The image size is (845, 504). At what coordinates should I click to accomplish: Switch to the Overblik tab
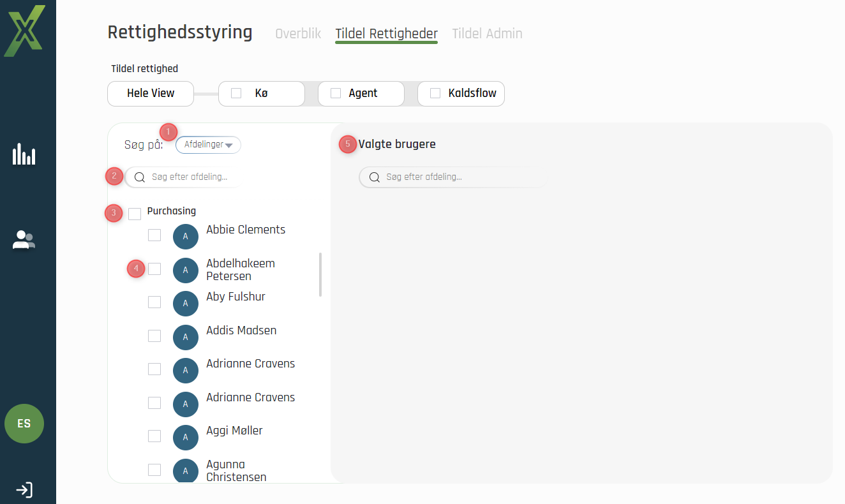point(298,34)
